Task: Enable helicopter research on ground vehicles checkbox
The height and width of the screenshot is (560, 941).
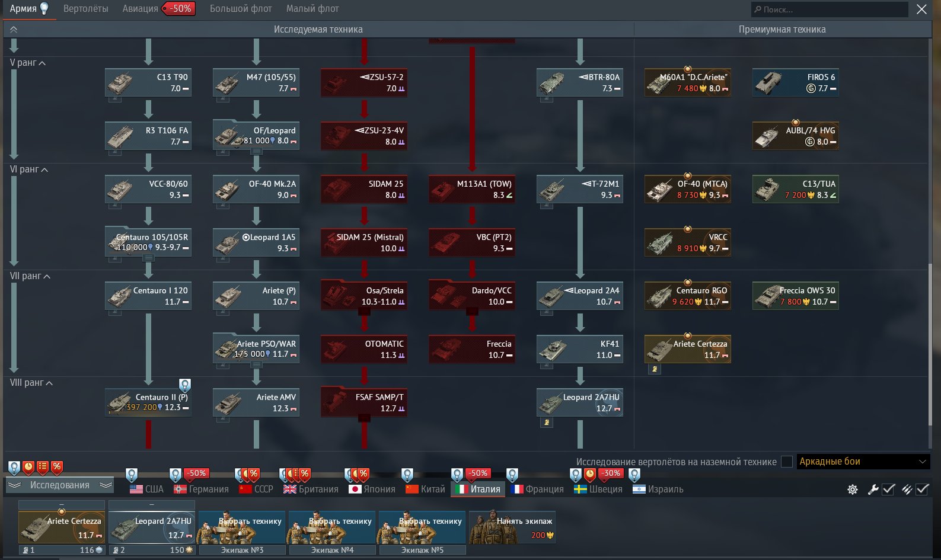Action: (x=787, y=462)
